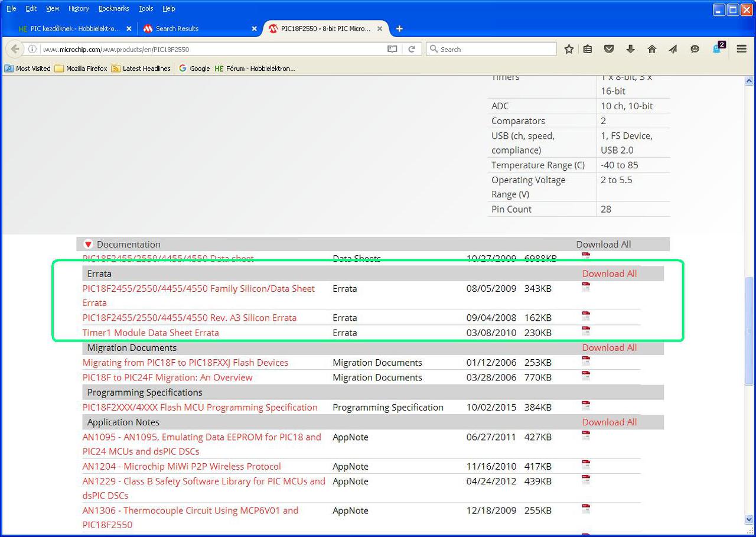
Task: Switch to the Search Results tab
Action: pos(200,28)
